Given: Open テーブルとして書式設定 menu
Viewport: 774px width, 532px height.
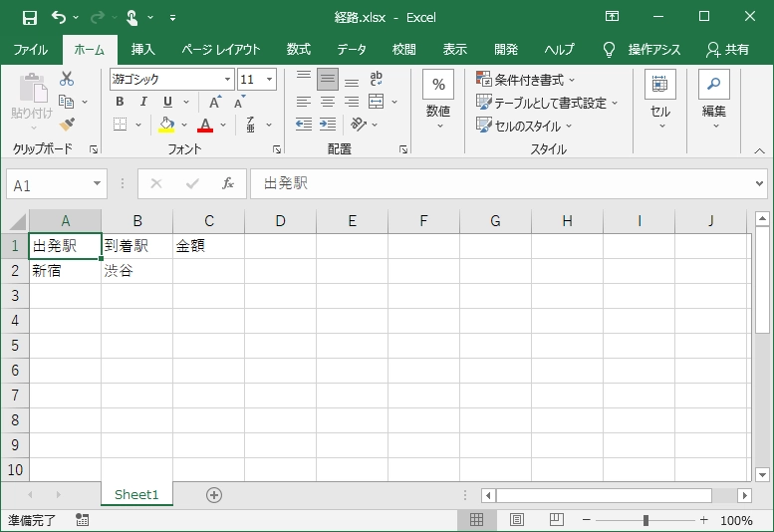Looking at the screenshot, I should tap(547, 103).
